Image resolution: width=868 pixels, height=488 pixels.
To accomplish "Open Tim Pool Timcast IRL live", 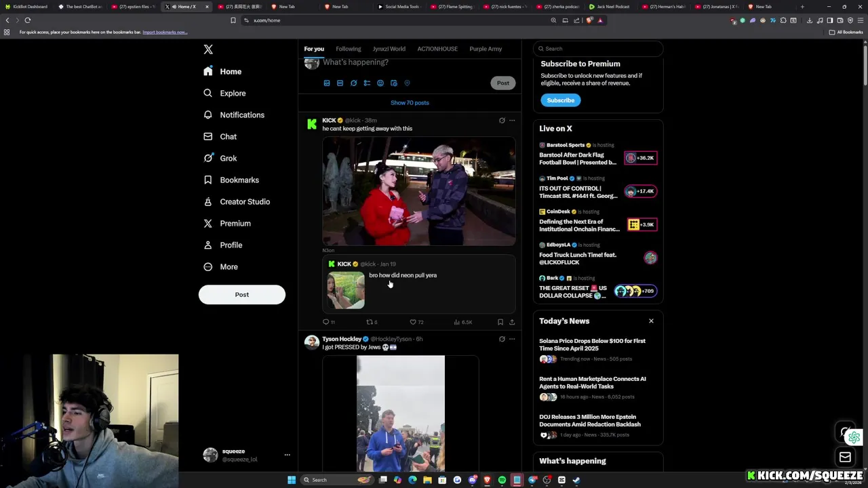I will 598,188.
